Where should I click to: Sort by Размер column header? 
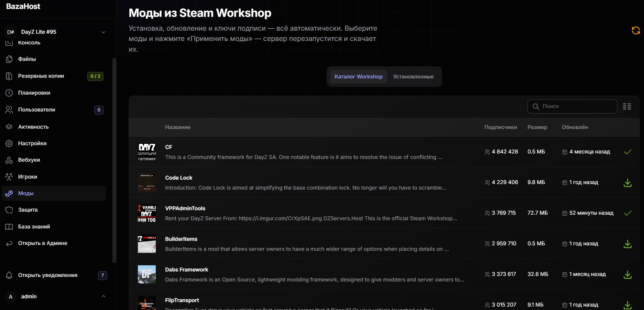pos(537,127)
